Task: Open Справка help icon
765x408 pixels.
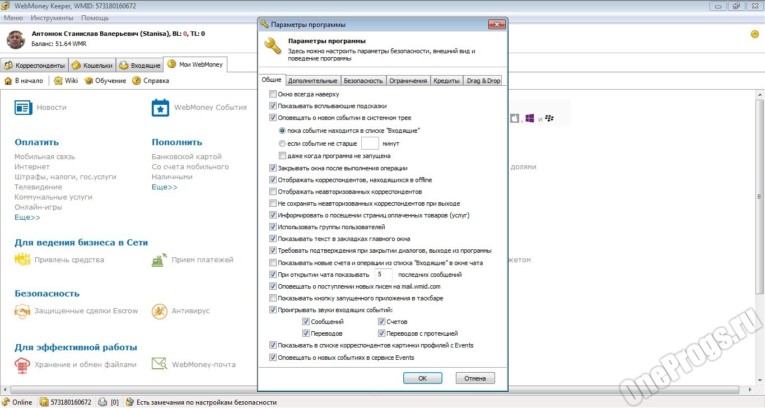Action: (137, 81)
